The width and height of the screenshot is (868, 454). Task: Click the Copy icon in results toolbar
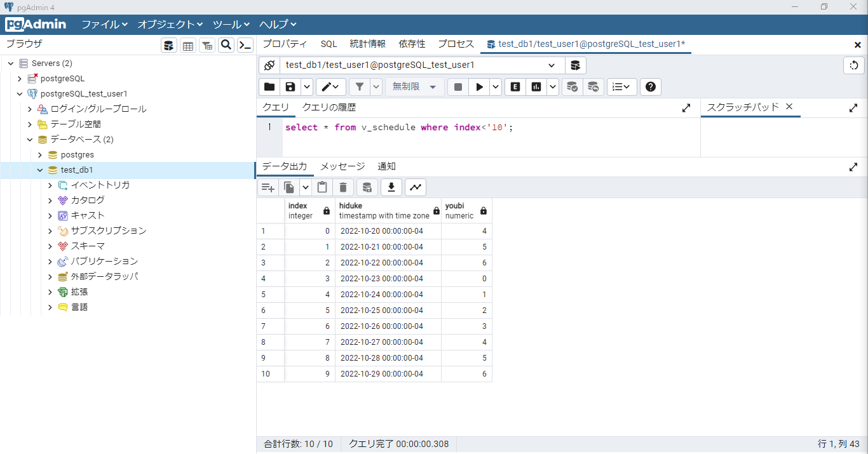(289, 187)
